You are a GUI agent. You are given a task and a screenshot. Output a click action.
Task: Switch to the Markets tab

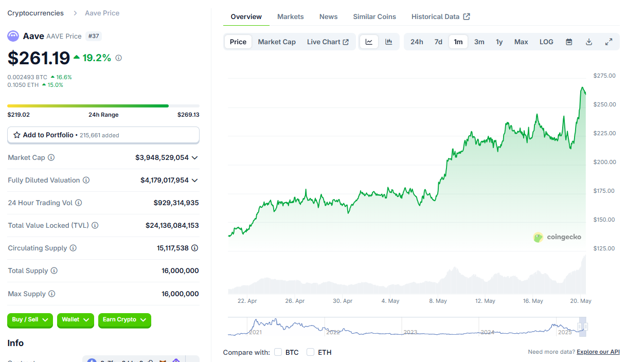[x=291, y=16]
